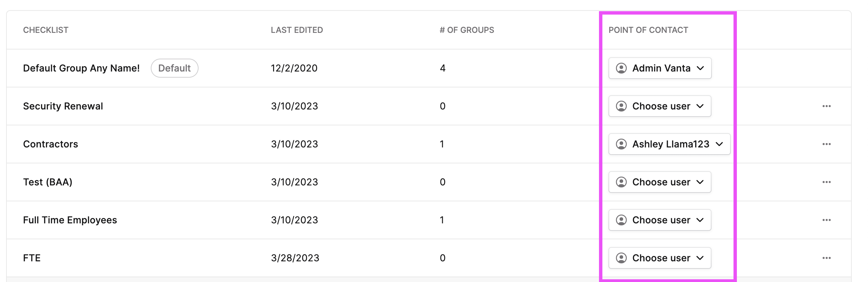Open Default Group Any Name! checklist
868x282 pixels.
tap(81, 68)
